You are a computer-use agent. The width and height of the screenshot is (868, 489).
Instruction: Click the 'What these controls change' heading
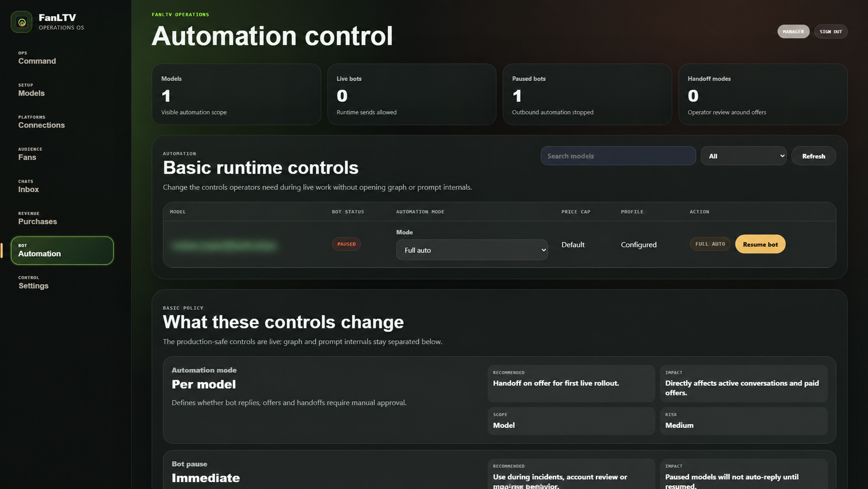point(283,322)
